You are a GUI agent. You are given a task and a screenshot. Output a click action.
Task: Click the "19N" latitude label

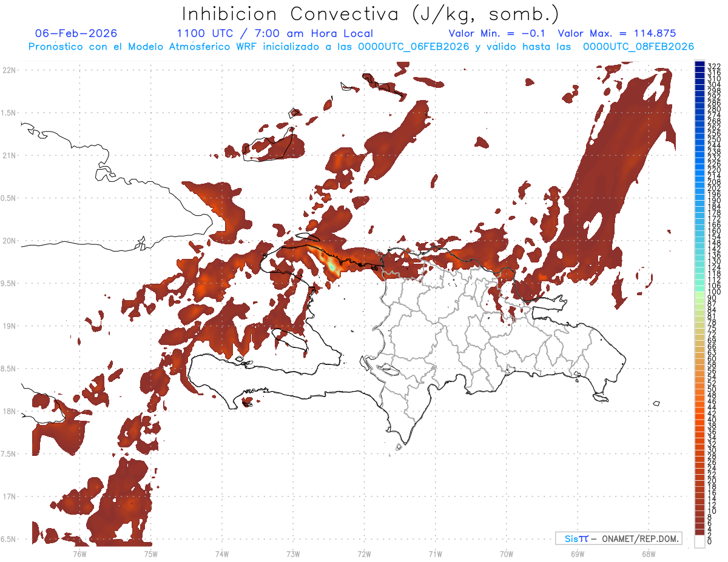(x=10, y=326)
